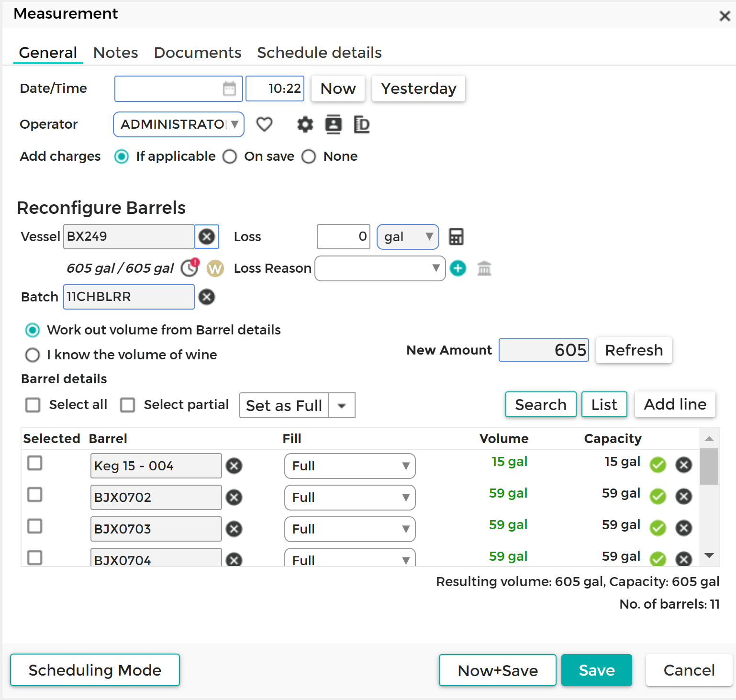Switch to the Notes tab
Image resolution: width=736 pixels, height=700 pixels.
pos(115,53)
